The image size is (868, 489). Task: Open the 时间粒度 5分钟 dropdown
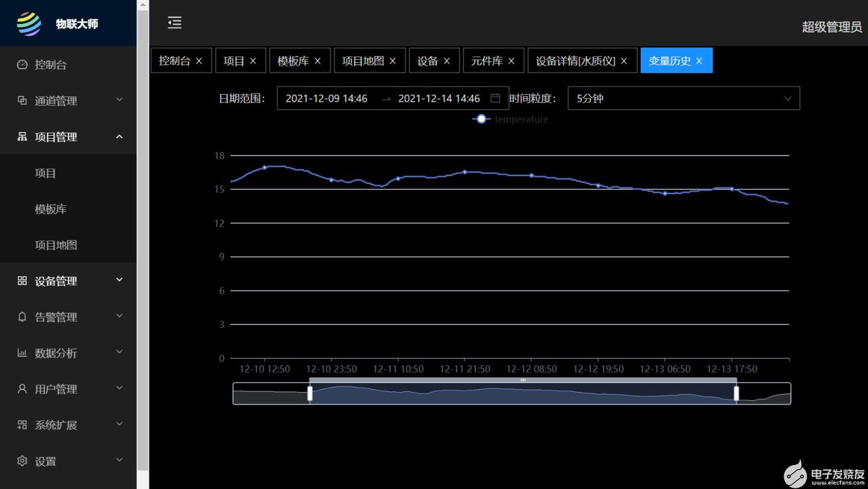(x=684, y=98)
